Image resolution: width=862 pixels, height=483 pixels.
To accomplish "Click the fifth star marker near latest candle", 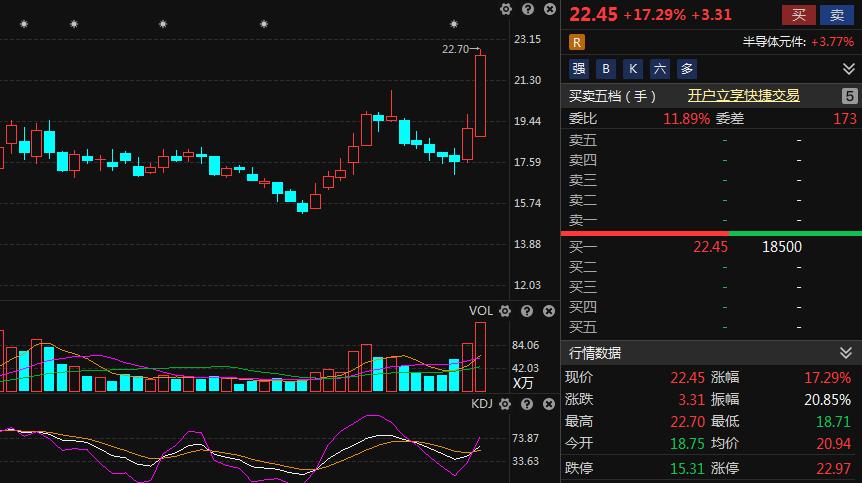I will point(454,24).
